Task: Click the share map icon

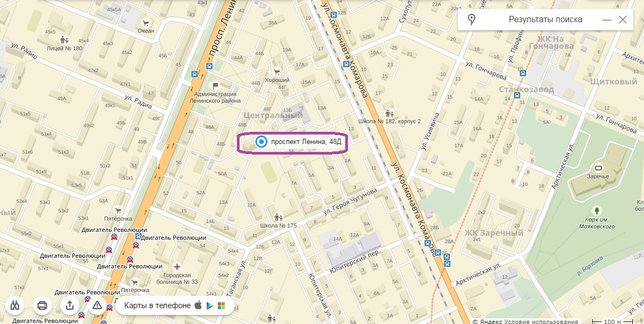Action: [70, 305]
